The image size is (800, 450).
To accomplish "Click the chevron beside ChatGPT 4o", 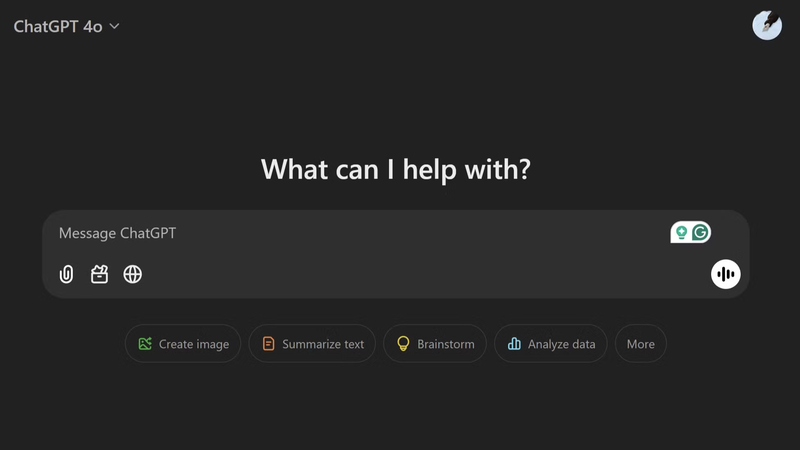I will tap(114, 27).
